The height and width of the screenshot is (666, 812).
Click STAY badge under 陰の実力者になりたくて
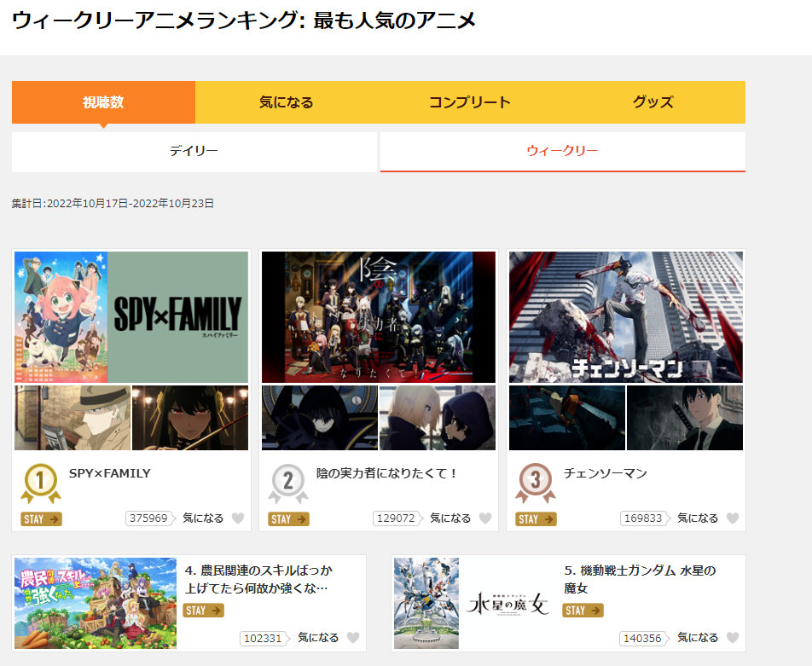click(x=289, y=519)
